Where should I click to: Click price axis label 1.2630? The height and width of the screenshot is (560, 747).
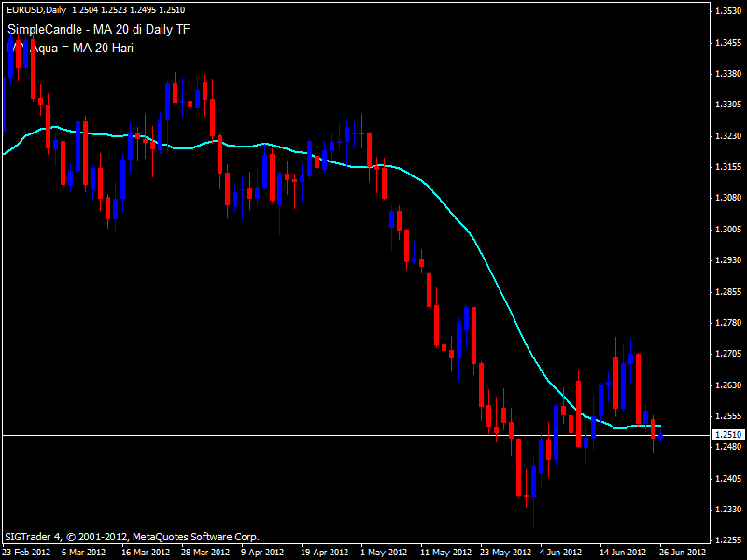click(x=728, y=385)
